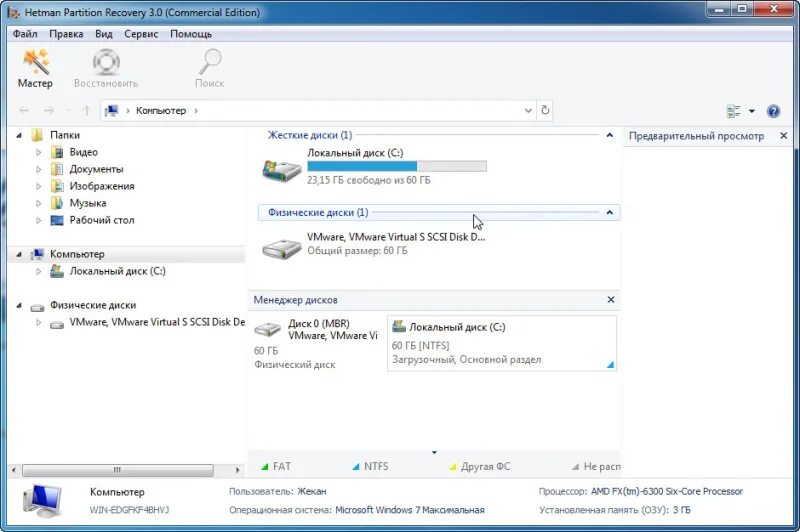This screenshot has width=800, height=532.
Task: Expand the Видео folder node
Action: (x=38, y=152)
